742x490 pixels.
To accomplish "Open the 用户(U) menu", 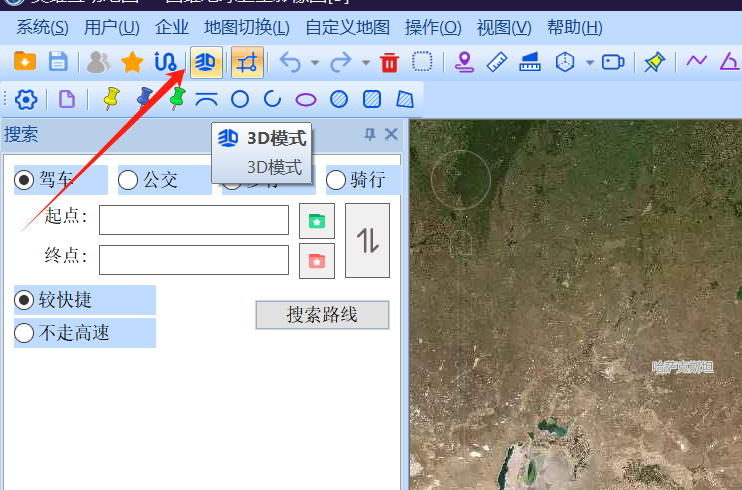I will (x=111, y=27).
